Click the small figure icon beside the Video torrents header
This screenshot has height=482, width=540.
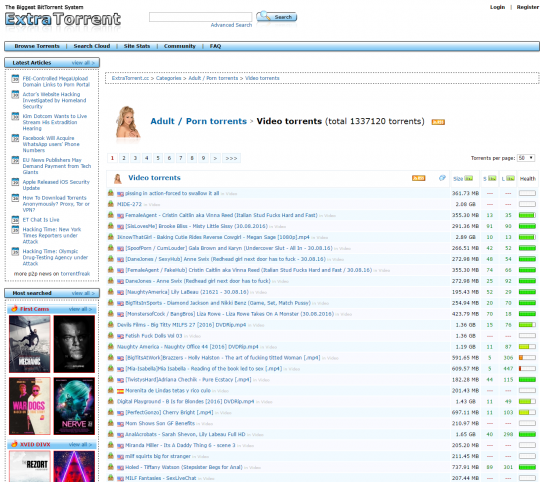[x=118, y=179]
